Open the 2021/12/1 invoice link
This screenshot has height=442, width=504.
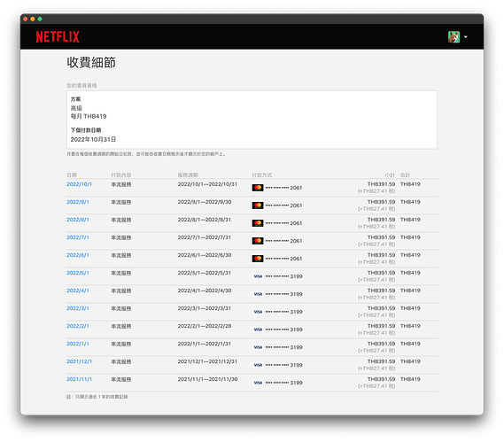79,361
